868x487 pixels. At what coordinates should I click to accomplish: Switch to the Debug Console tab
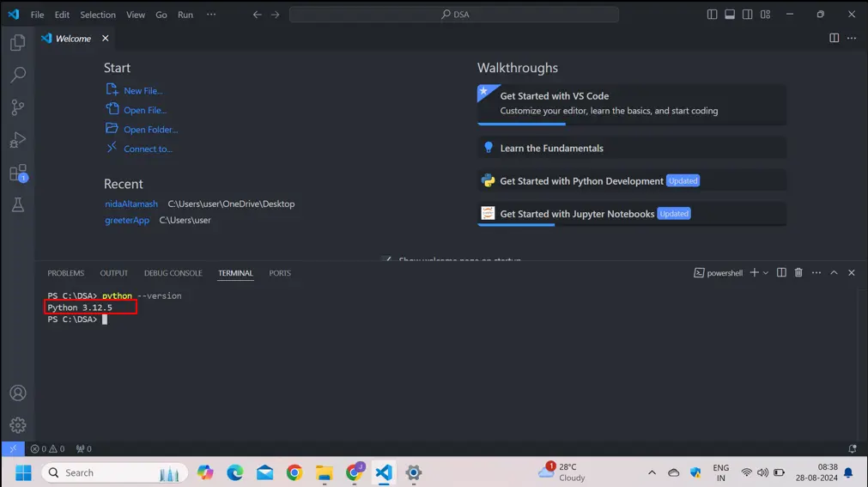click(x=173, y=273)
